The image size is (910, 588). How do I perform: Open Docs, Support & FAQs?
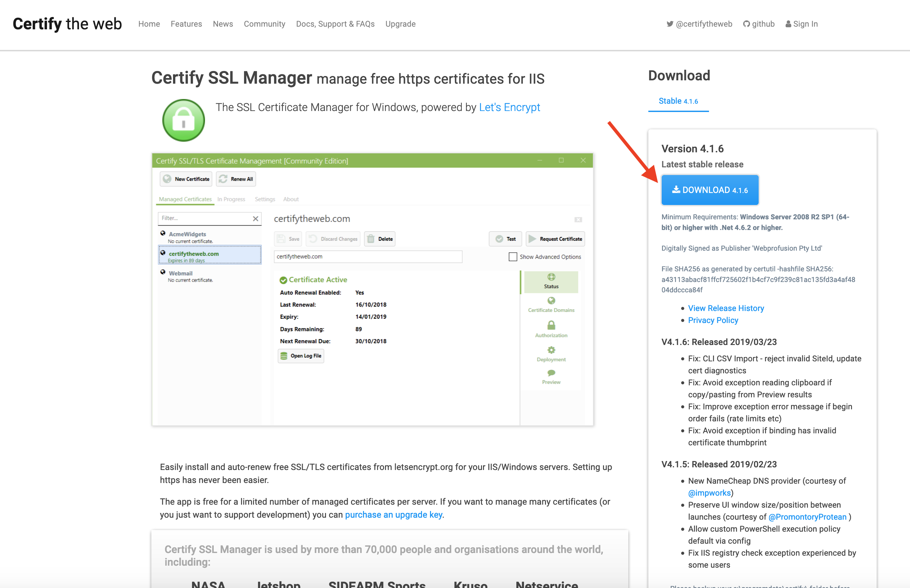pos(335,24)
